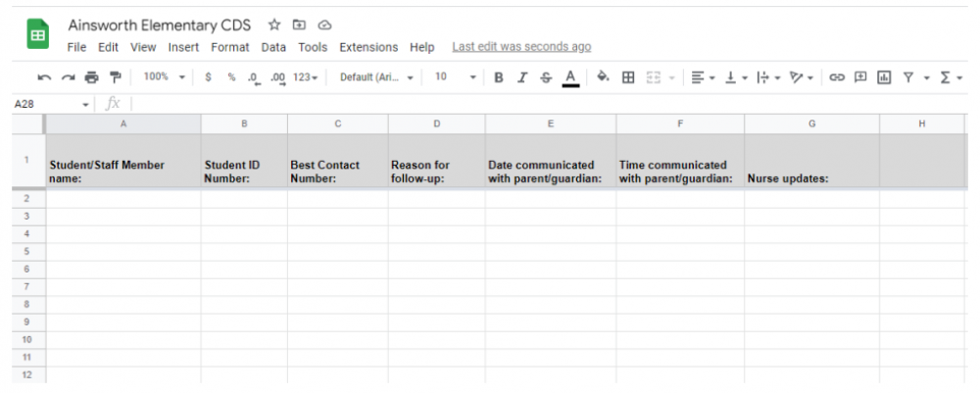Open the fill color bucket tool
This screenshot has width=980, height=393.
(x=603, y=76)
